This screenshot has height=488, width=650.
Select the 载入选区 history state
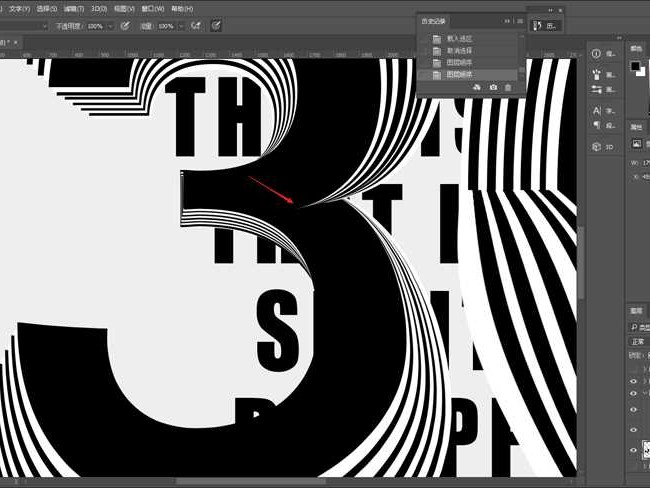click(x=460, y=39)
